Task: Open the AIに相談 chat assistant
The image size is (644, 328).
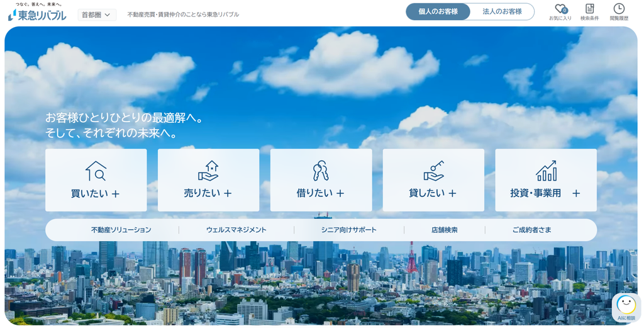Action: [x=626, y=308]
